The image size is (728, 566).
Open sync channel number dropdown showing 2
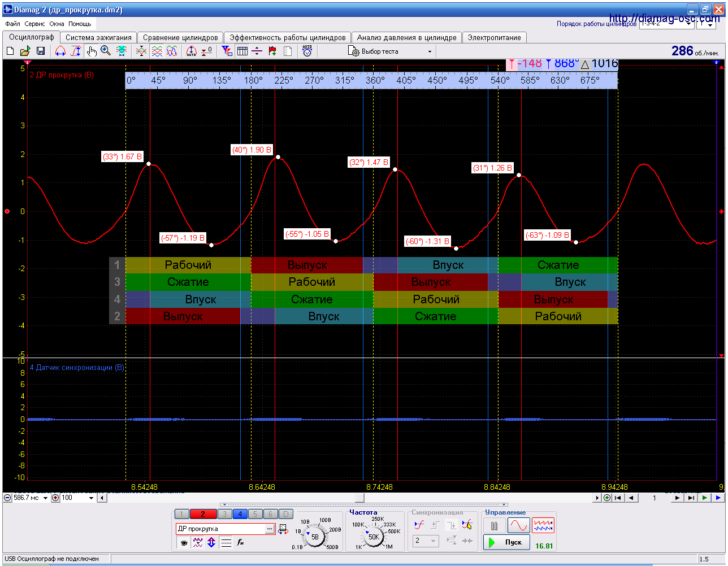tap(426, 541)
